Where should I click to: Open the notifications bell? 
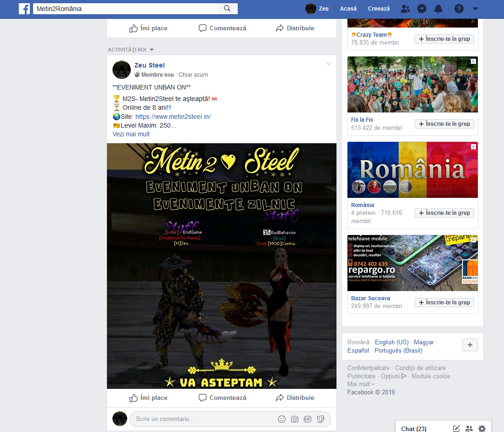[x=438, y=9]
